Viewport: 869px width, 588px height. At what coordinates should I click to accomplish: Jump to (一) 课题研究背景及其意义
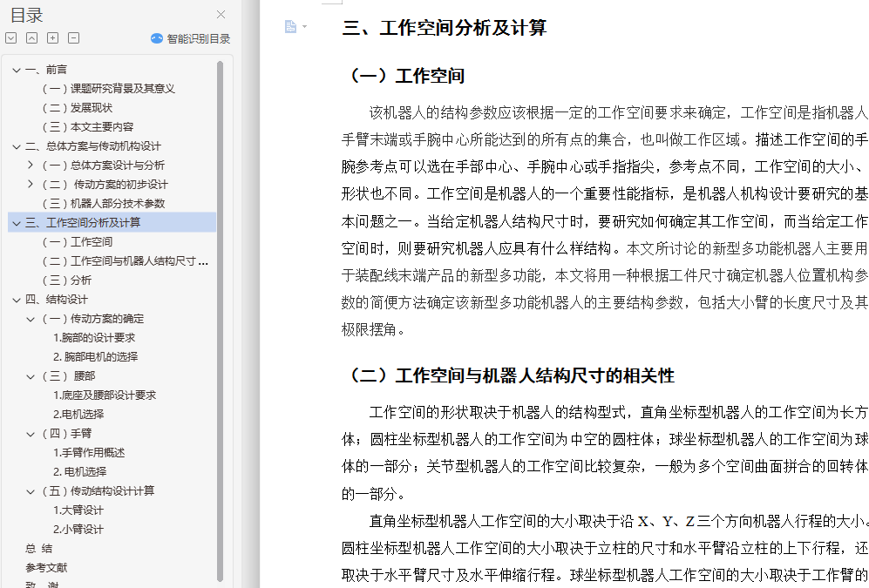coord(109,89)
